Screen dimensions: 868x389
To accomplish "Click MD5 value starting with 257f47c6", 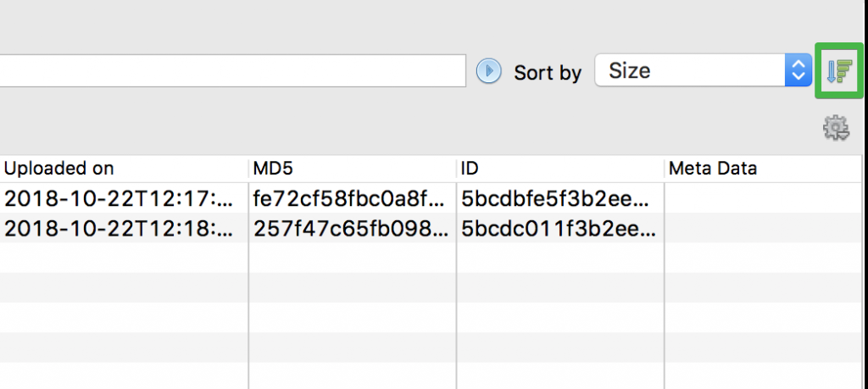I will (x=348, y=228).
